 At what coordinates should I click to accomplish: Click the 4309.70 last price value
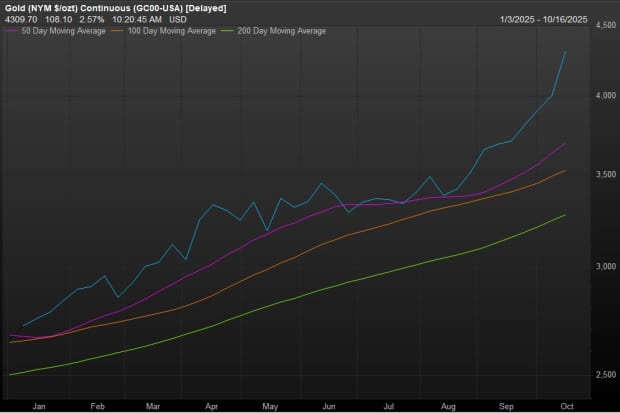tap(21, 20)
